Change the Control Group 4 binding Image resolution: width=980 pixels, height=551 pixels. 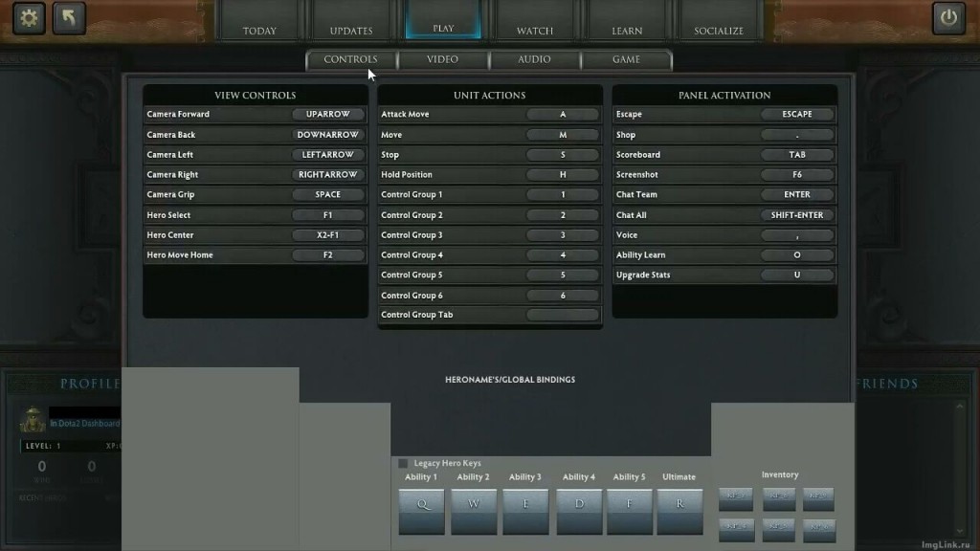pyautogui.click(x=563, y=255)
